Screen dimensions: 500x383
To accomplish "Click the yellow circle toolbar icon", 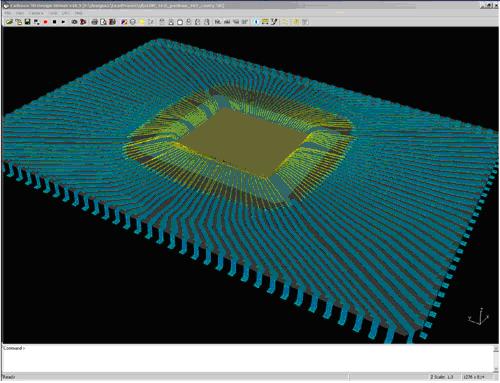I will (142, 22).
